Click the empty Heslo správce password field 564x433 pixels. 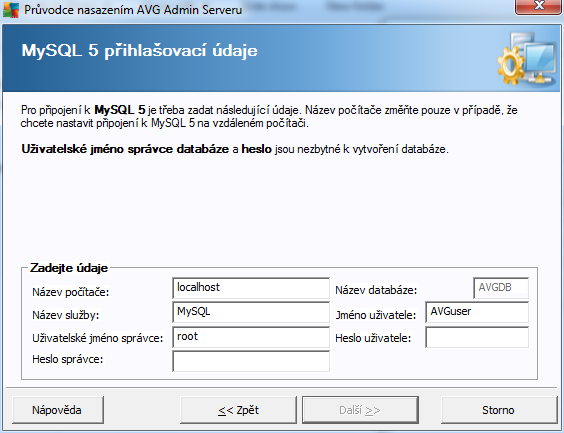(251, 361)
